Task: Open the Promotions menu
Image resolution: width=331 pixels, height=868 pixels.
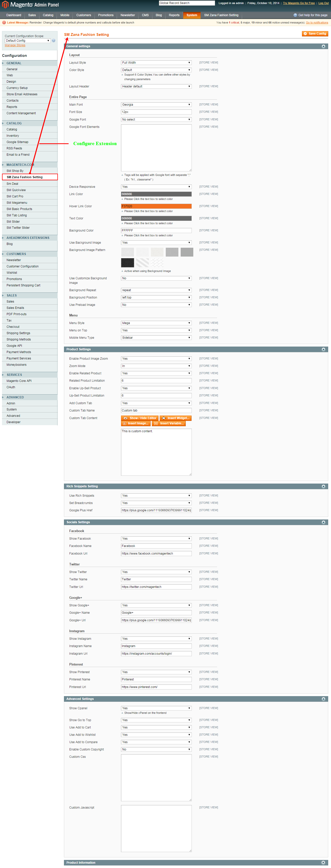Action: click(x=106, y=15)
